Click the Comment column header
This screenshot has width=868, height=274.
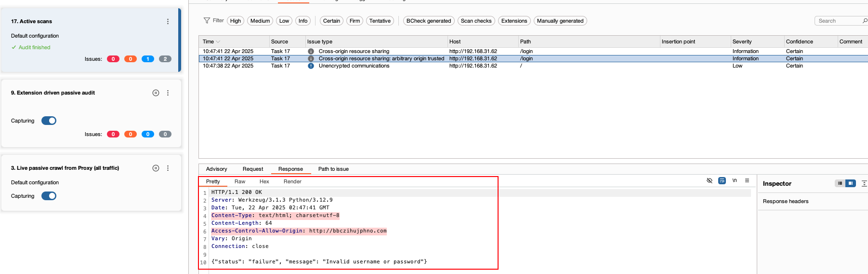(x=853, y=41)
